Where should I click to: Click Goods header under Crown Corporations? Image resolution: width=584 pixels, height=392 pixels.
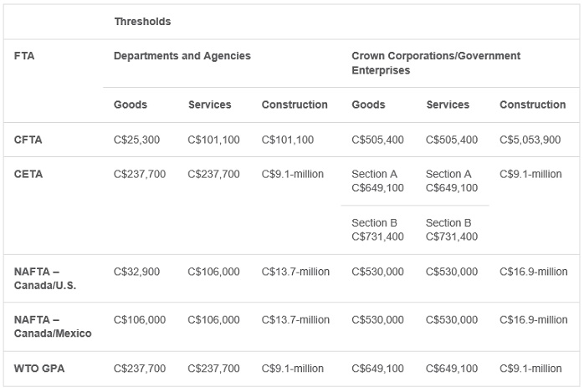coord(368,104)
